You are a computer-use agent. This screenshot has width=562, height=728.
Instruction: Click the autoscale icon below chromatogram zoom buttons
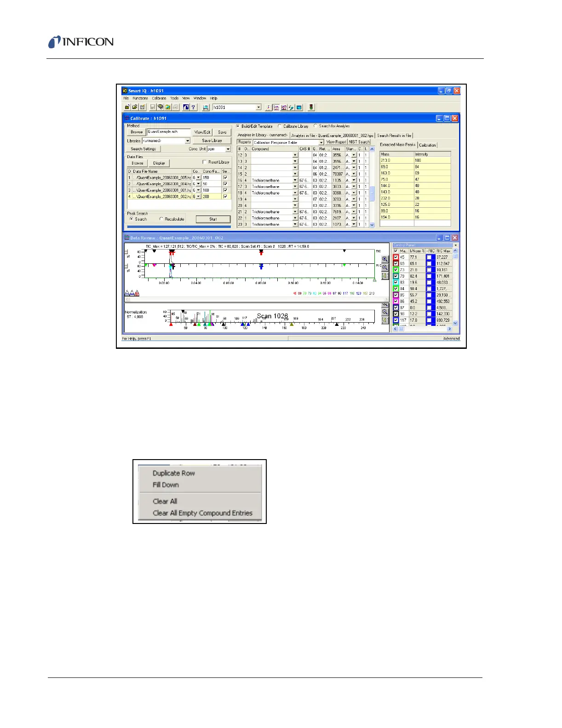385,276
